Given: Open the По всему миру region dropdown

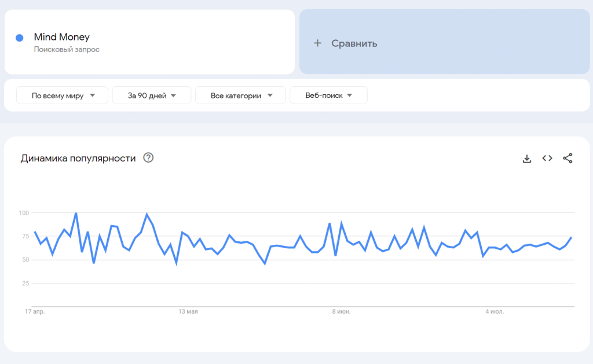Looking at the screenshot, I should (63, 95).
